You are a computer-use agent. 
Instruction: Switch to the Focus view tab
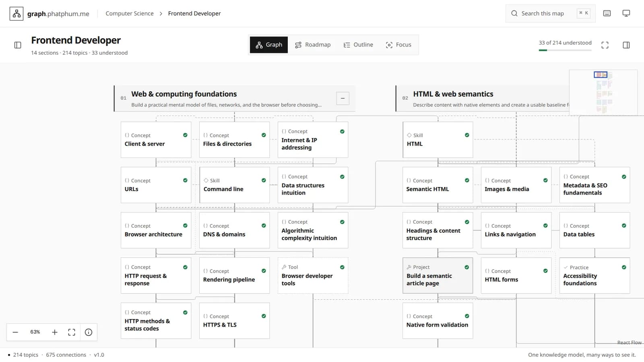coord(398,45)
